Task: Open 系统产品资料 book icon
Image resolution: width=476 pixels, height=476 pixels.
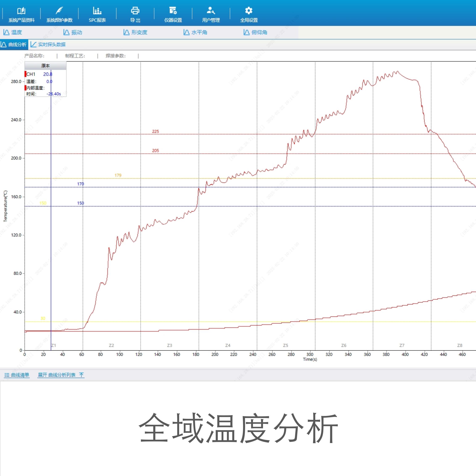Action: [21, 11]
